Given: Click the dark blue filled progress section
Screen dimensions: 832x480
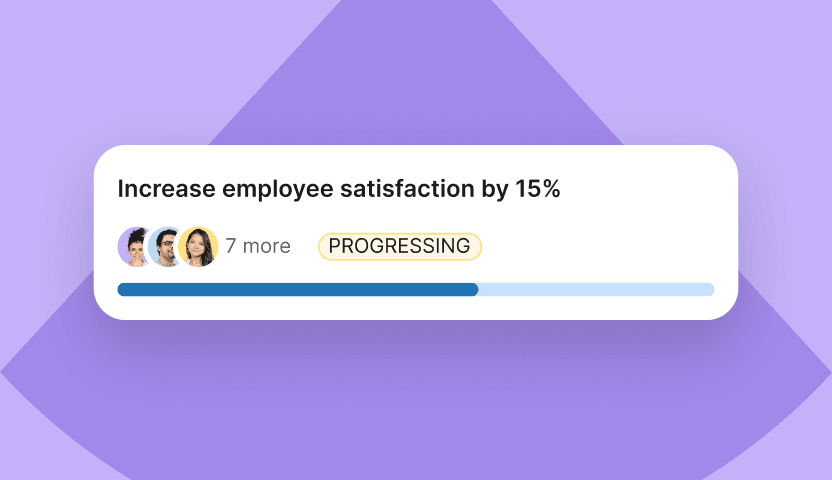Looking at the screenshot, I should 297,290.
